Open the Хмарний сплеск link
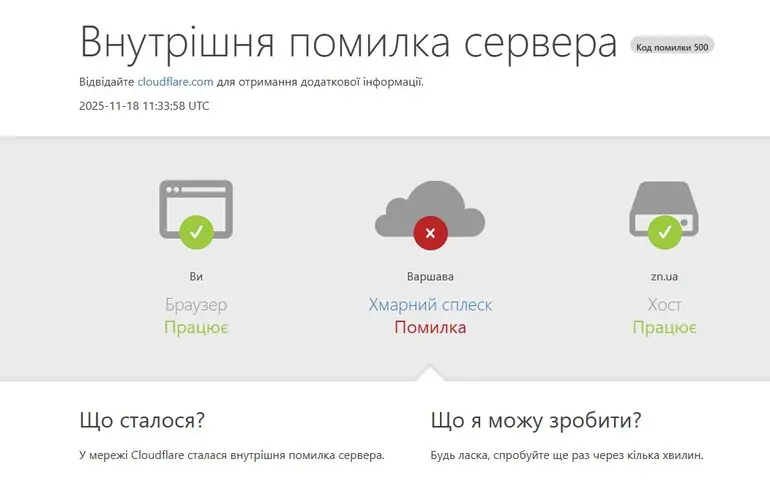The height and width of the screenshot is (489, 770). pos(430,305)
